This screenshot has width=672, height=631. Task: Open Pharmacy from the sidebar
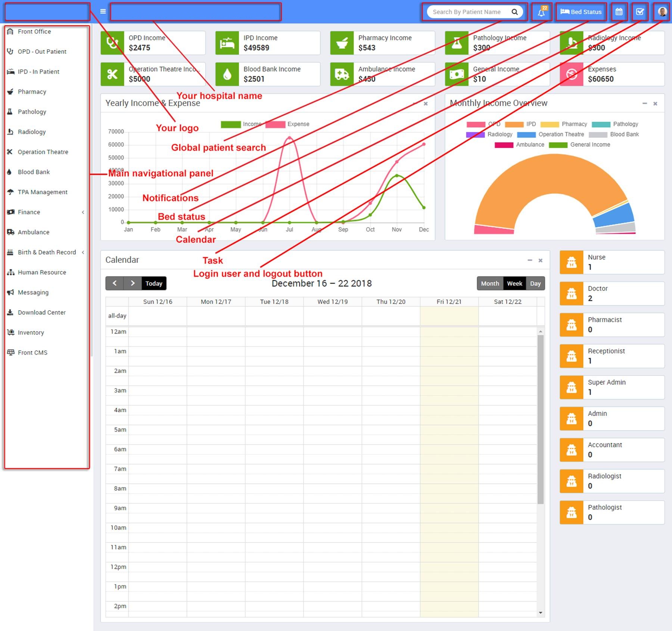32,92
